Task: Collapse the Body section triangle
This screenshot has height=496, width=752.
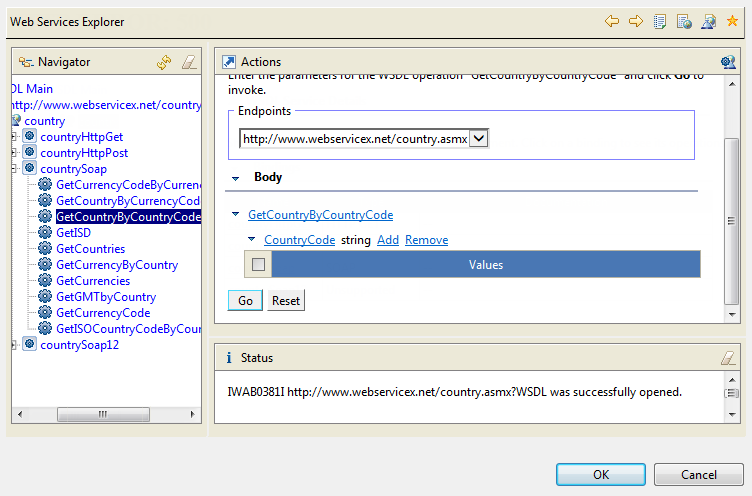Action: pyautogui.click(x=235, y=178)
